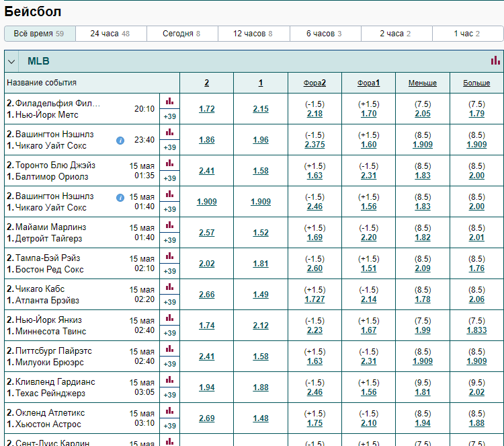Viewport: 504px width, 446px height.
Task: Collapse the MLB section
Action: click(11, 61)
